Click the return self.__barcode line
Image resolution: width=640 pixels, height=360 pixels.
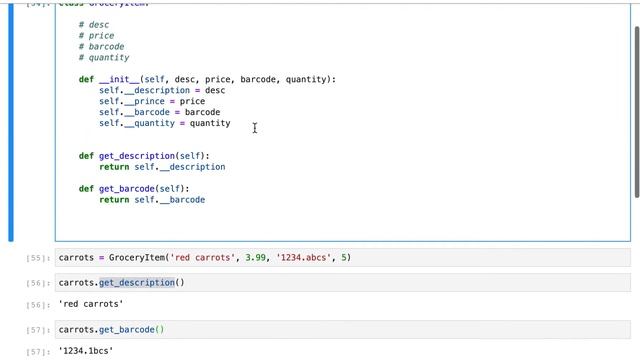152,200
